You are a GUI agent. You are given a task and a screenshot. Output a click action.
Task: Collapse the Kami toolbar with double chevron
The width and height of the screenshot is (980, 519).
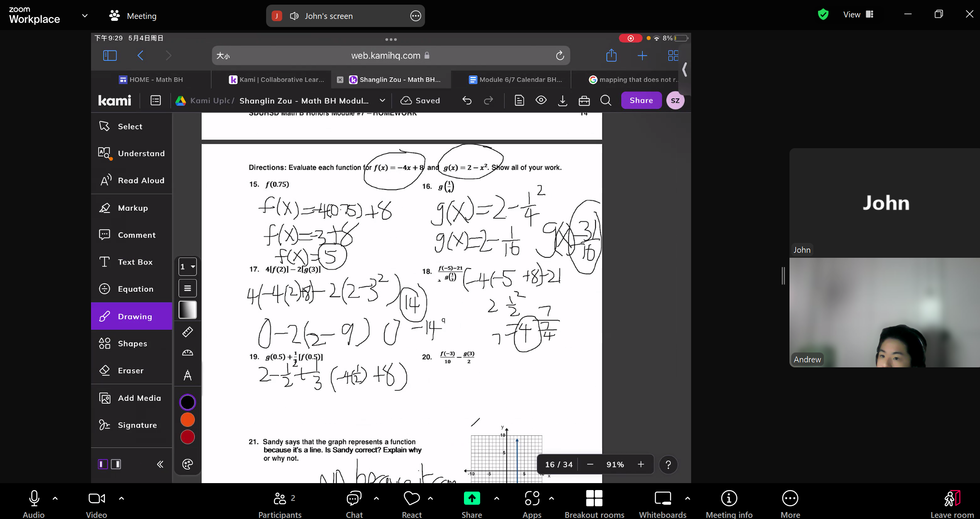click(x=160, y=464)
